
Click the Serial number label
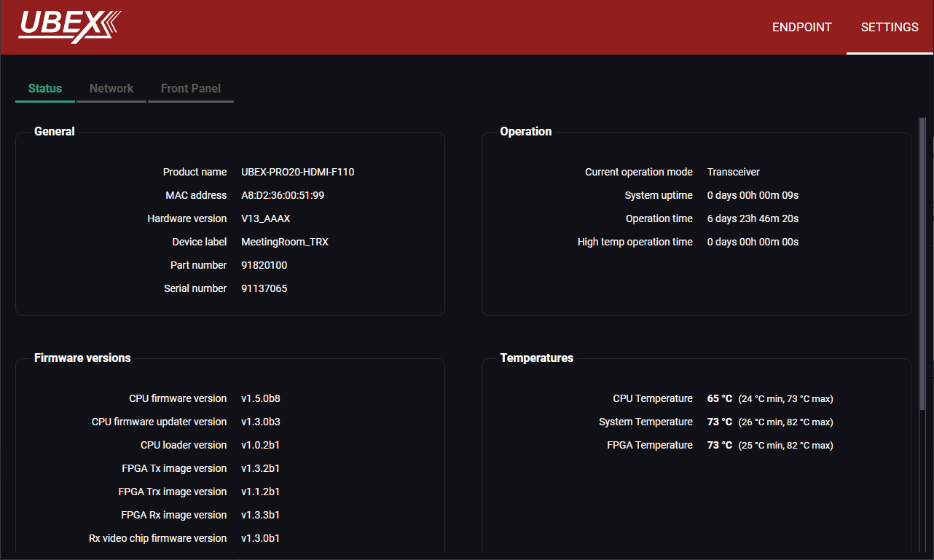195,288
